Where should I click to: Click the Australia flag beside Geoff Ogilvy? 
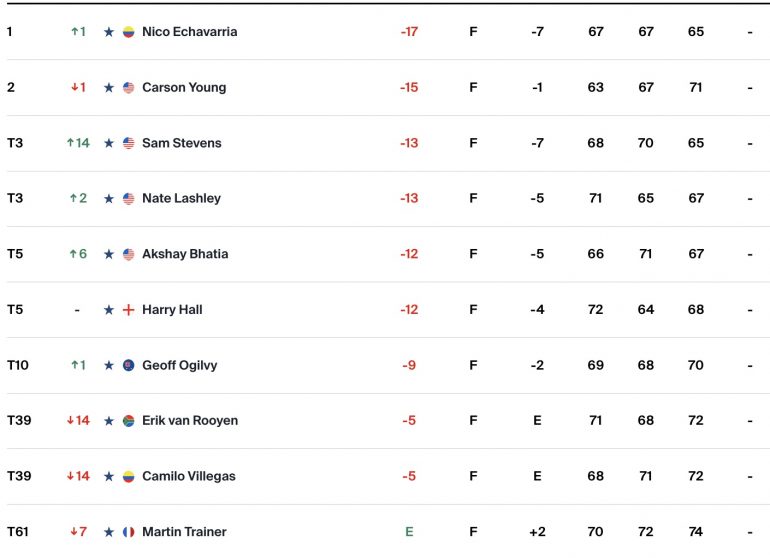[x=129, y=365]
